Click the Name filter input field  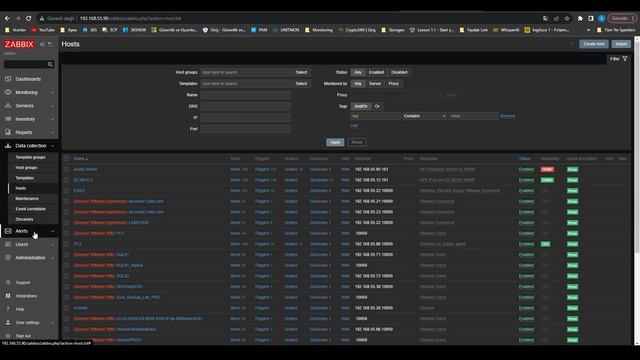pyautogui.click(x=245, y=95)
